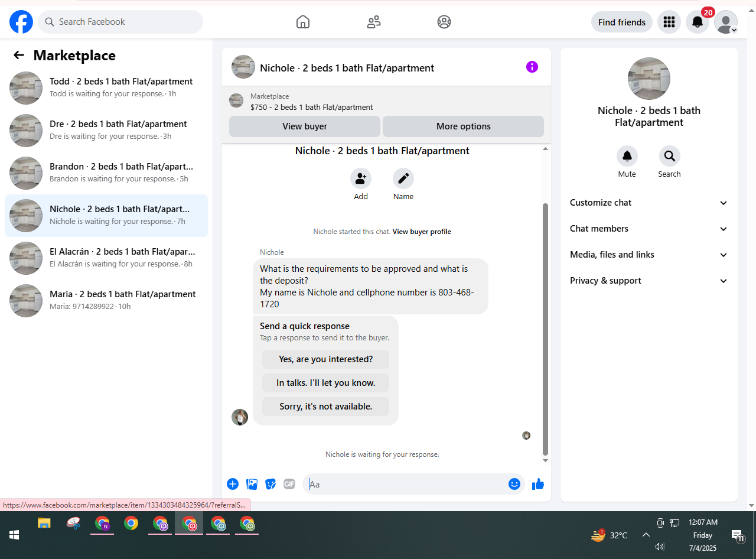This screenshot has width=756, height=559.
Task: Send a thumbs-up like
Action: (x=537, y=484)
